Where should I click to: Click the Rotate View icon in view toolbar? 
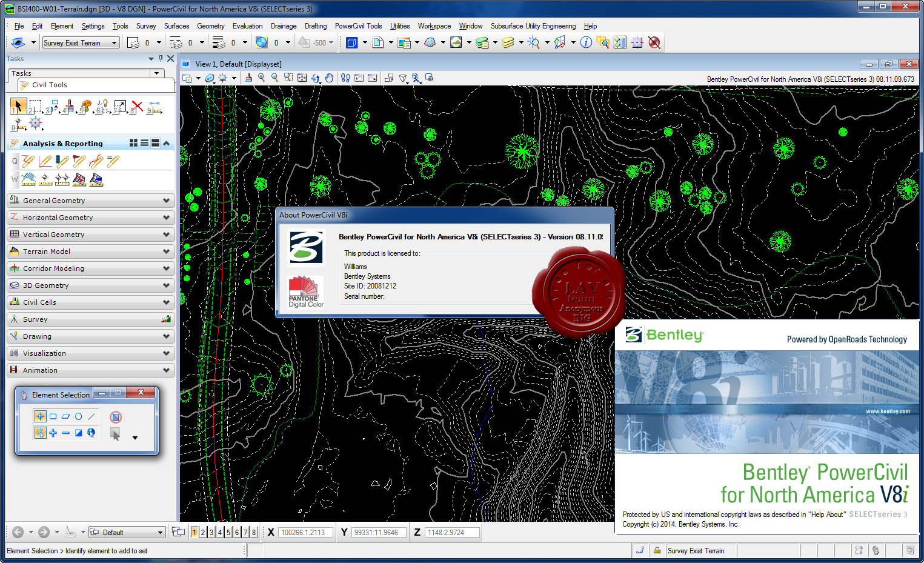tap(316, 78)
